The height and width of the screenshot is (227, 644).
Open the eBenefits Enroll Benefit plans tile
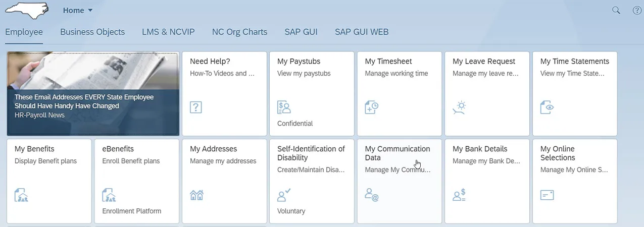click(137, 181)
